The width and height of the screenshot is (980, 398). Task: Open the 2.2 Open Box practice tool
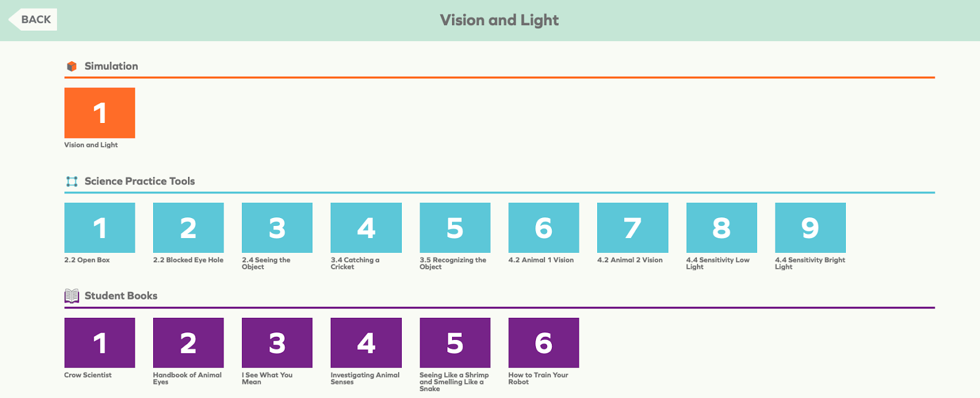99,227
